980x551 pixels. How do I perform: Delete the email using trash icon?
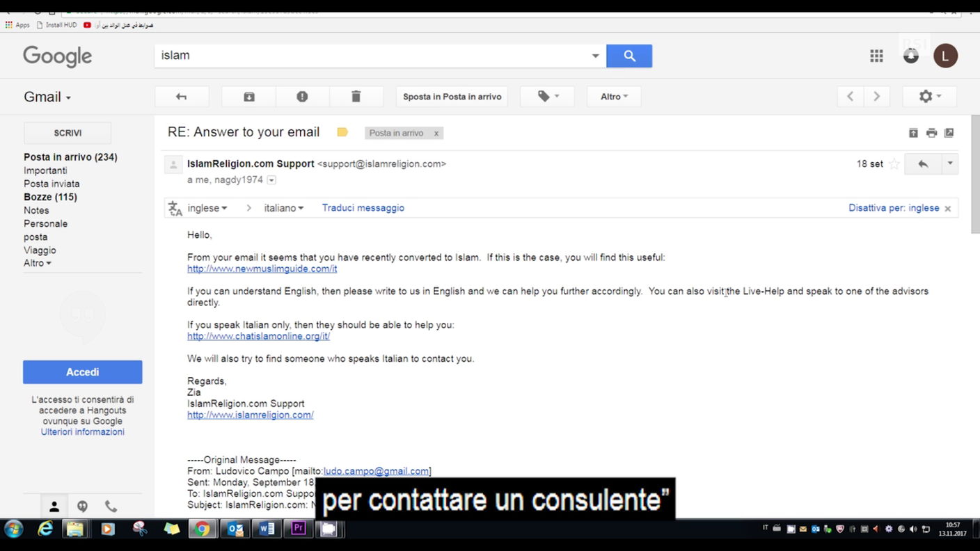(x=356, y=97)
